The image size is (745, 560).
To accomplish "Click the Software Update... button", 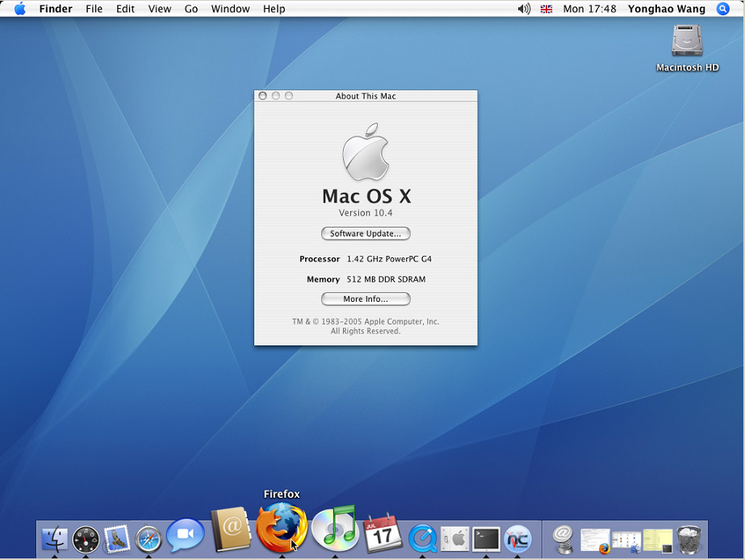I will coord(366,233).
